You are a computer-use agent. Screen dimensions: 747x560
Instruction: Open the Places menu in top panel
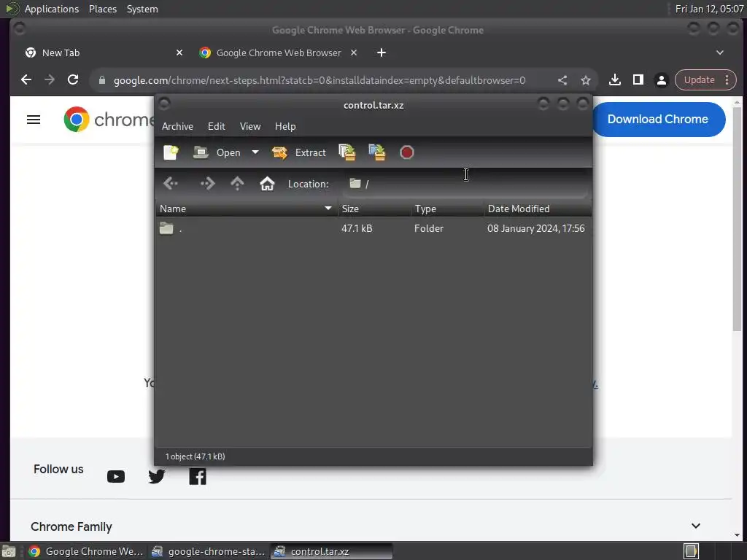coord(103,9)
